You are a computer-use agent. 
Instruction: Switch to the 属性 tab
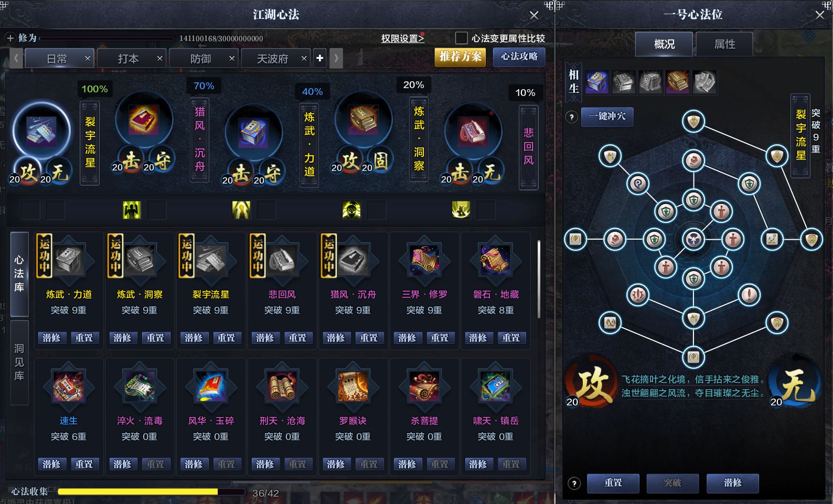[x=724, y=45]
